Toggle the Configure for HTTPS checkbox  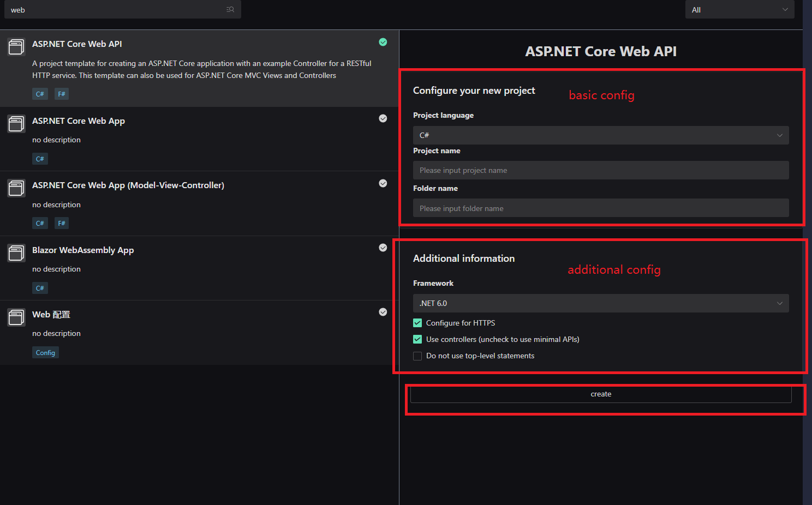(417, 323)
